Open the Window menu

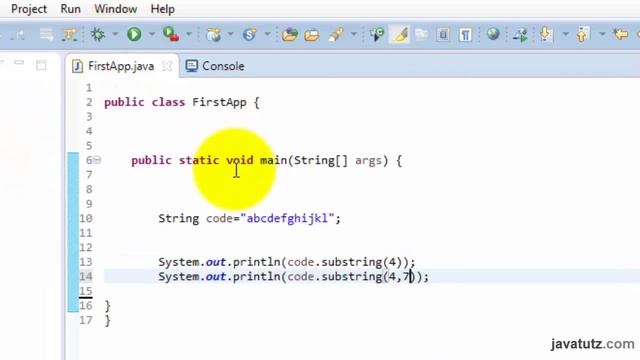(116, 9)
